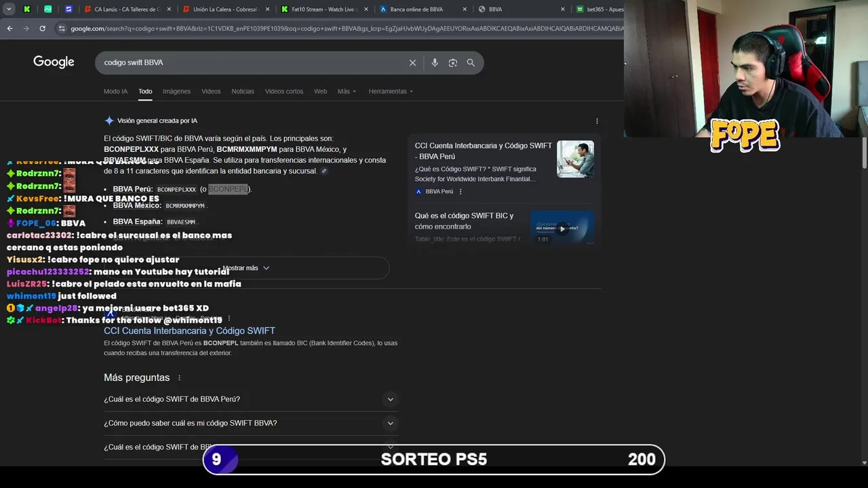The image size is (868, 488).
Task: Open AI overview three-dot options
Action: click(597, 121)
